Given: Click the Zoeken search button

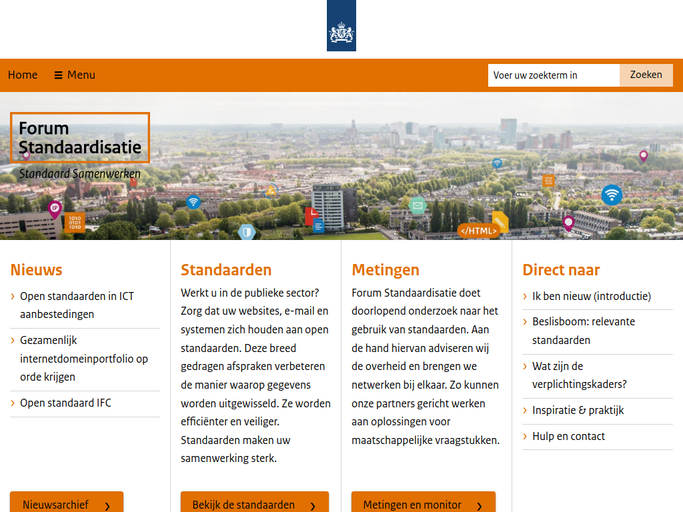Looking at the screenshot, I should tap(646, 75).
